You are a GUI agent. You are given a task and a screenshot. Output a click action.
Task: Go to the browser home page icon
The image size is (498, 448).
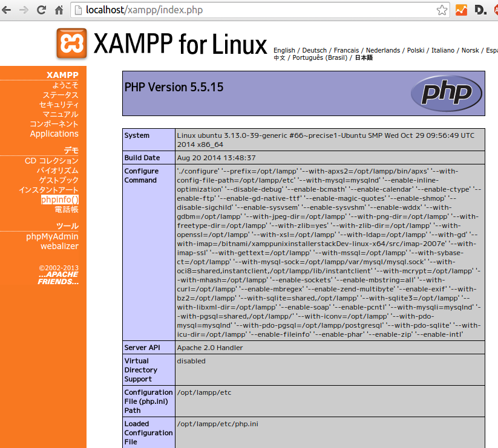tap(59, 10)
